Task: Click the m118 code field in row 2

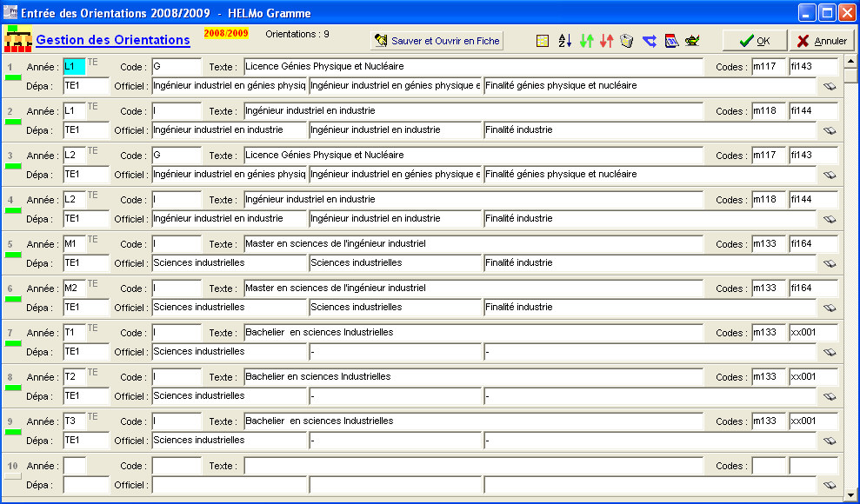Action: coord(769,110)
